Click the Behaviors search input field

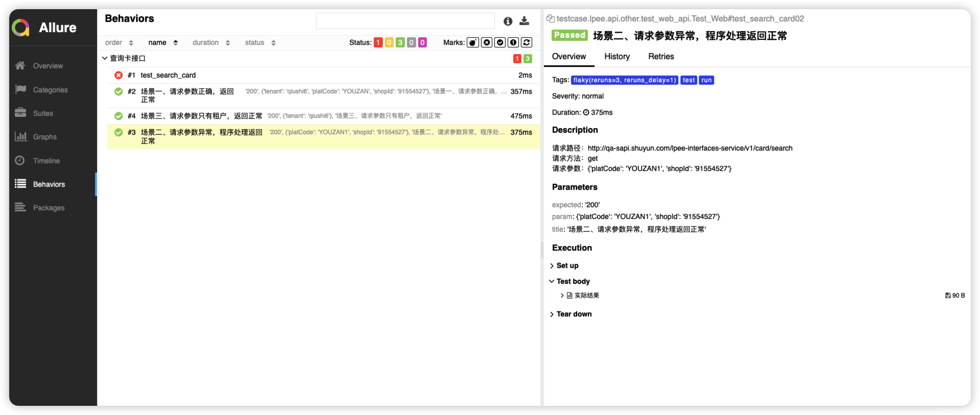[405, 21]
